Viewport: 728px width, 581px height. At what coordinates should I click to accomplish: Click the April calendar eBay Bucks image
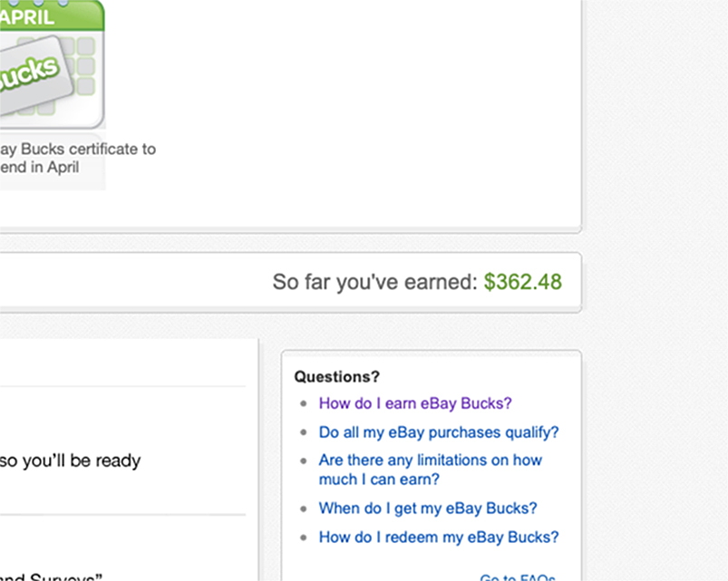52,64
